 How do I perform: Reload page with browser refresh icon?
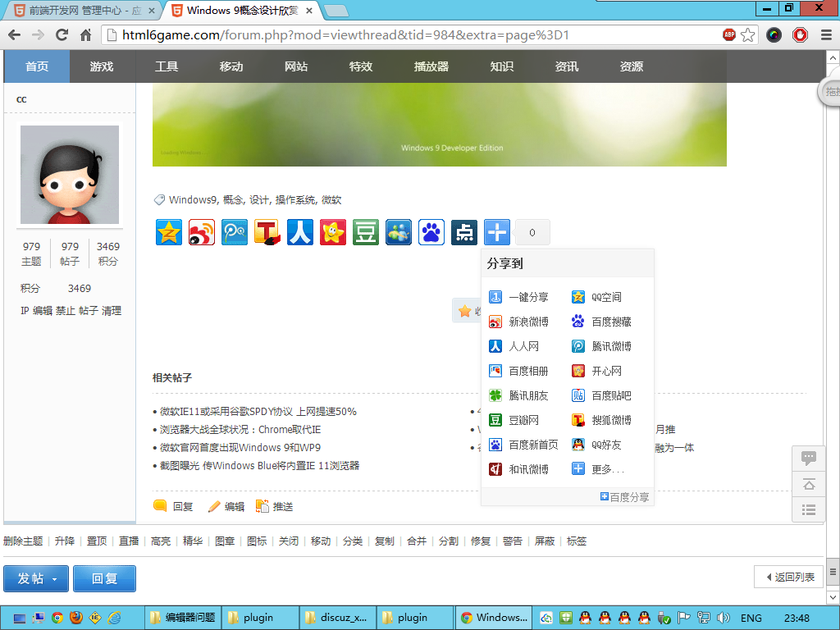(62, 34)
